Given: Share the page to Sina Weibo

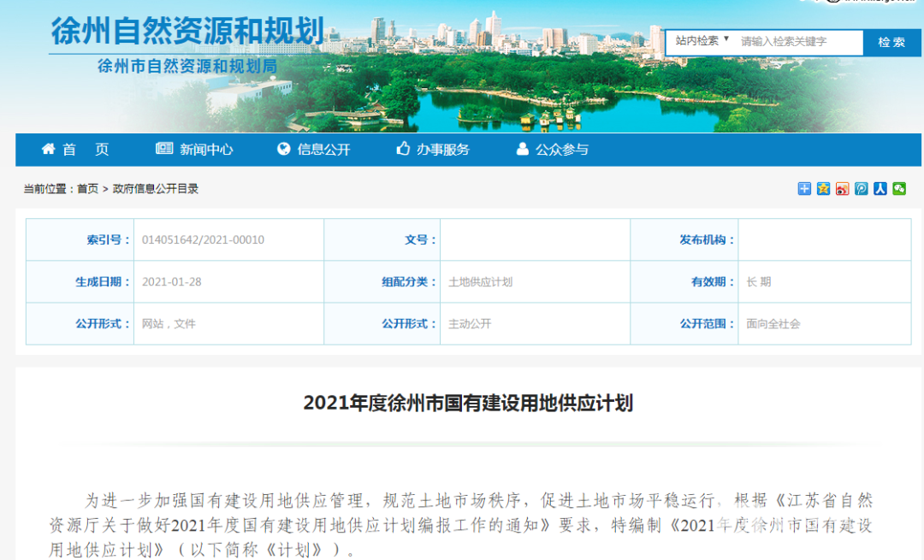Looking at the screenshot, I should (x=842, y=188).
